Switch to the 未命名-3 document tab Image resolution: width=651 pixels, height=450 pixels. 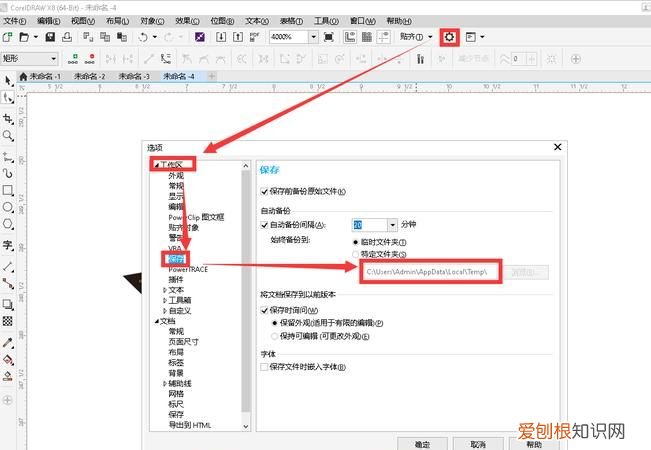point(134,76)
